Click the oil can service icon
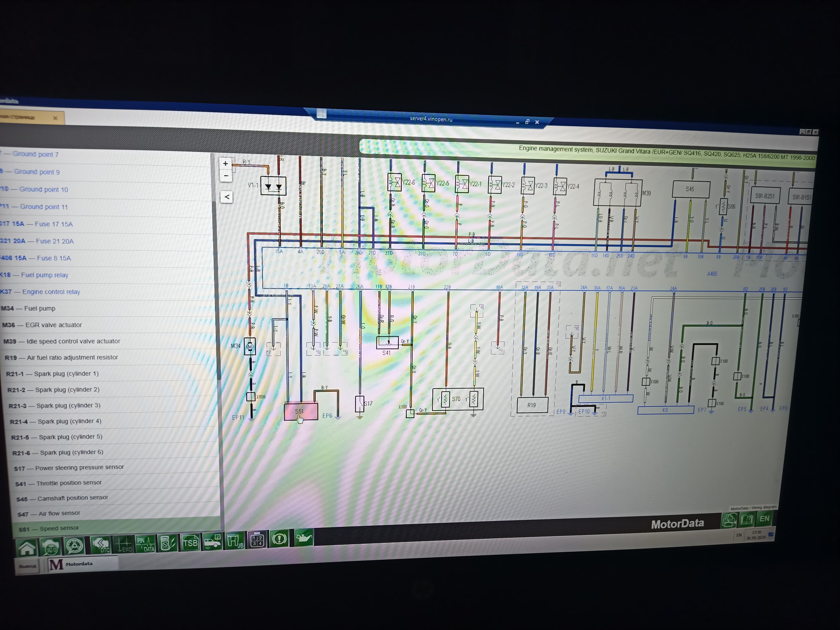 (x=303, y=538)
